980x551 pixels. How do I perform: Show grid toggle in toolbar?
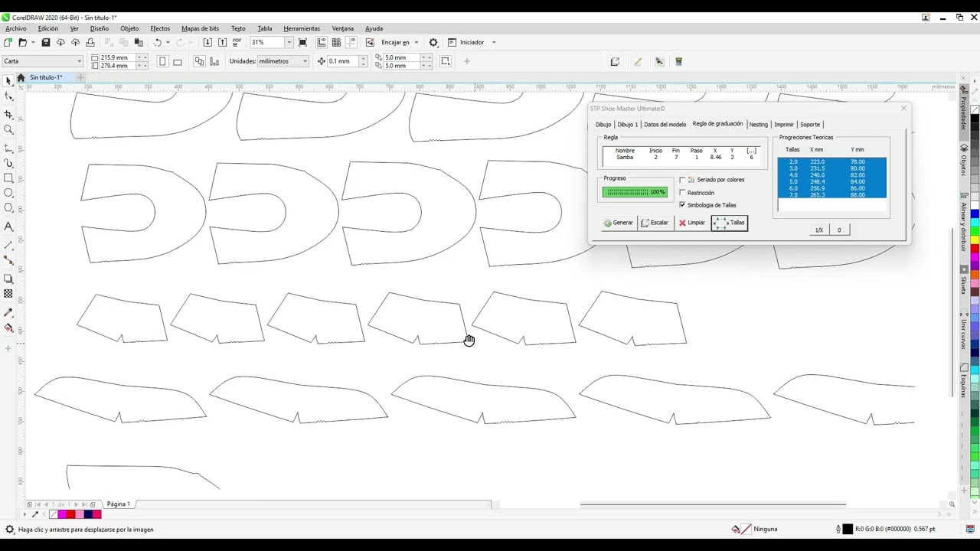coord(336,42)
